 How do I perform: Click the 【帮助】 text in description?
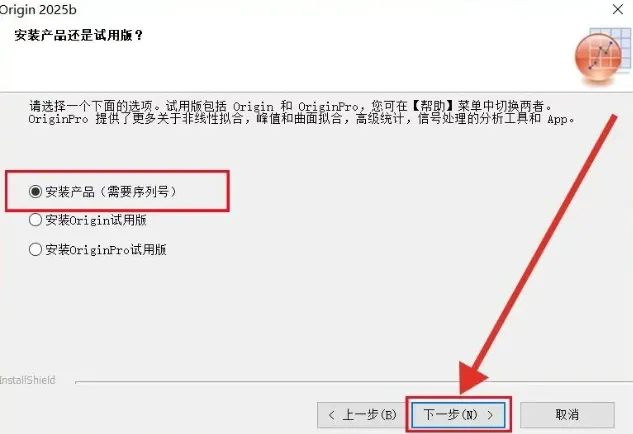pos(432,106)
